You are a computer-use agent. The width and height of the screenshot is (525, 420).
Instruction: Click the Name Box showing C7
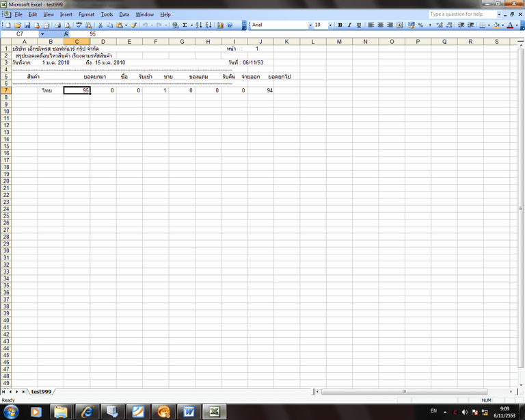point(20,34)
